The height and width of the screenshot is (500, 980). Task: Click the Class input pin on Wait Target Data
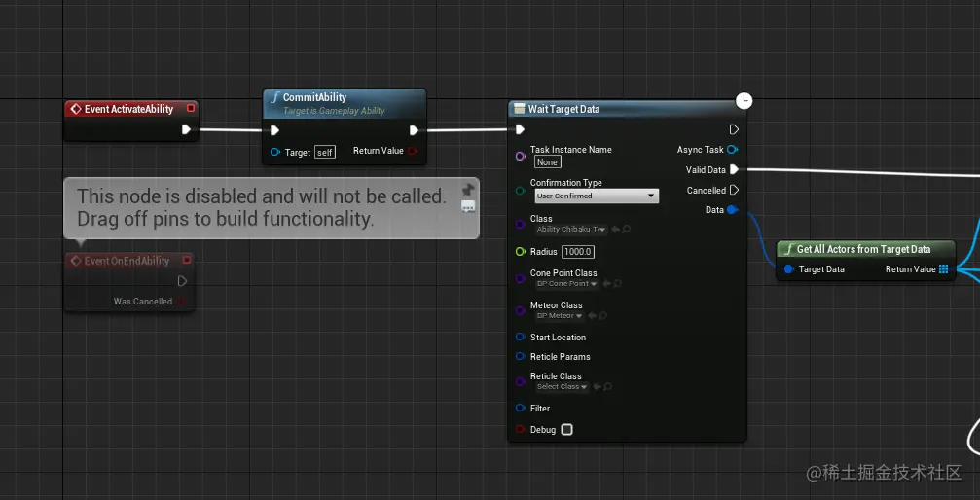click(520, 224)
